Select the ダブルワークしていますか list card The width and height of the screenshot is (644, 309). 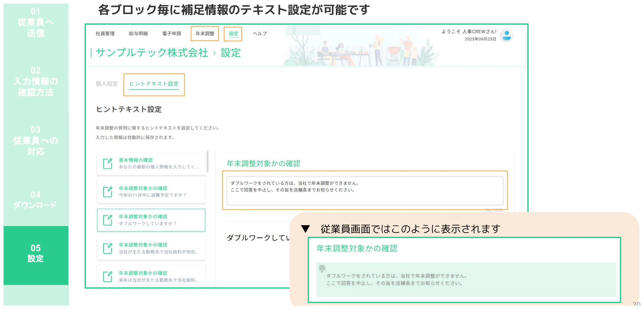[151, 220]
